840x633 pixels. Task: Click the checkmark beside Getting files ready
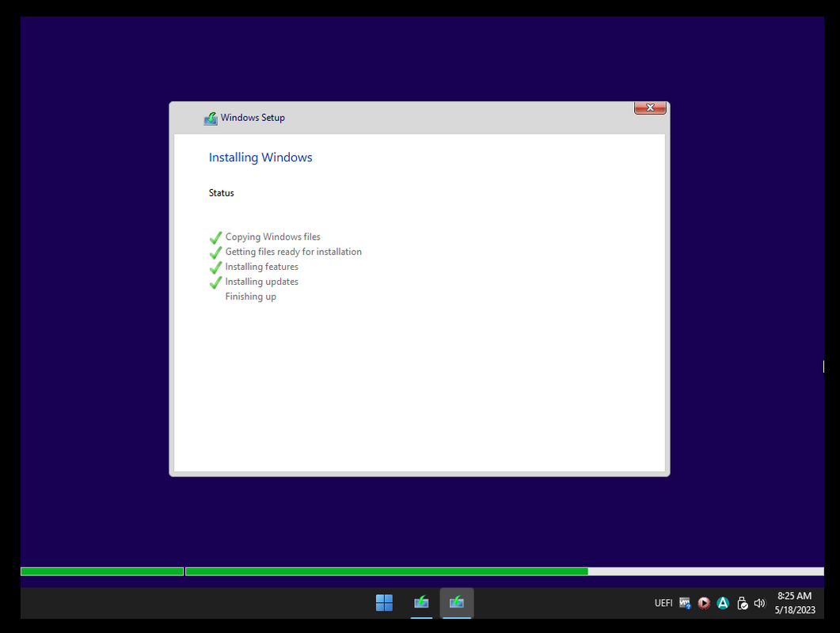pyautogui.click(x=215, y=252)
